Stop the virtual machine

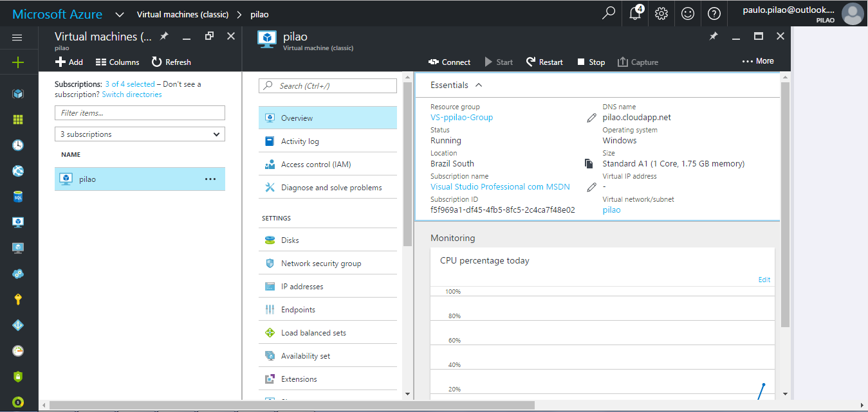pyautogui.click(x=591, y=62)
